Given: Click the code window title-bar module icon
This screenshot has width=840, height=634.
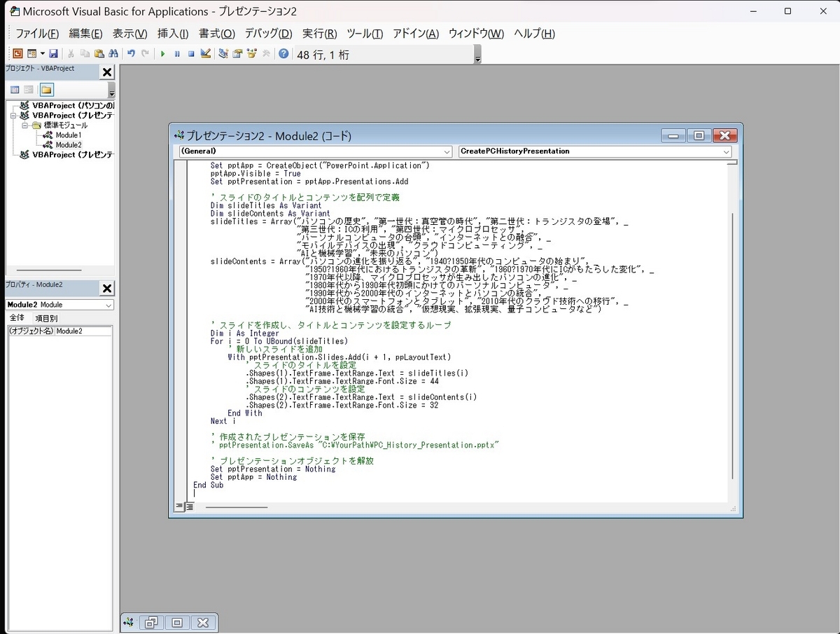Looking at the screenshot, I should point(179,135).
